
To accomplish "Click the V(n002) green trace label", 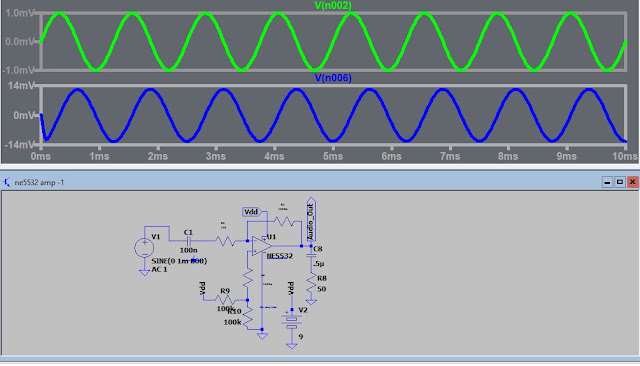I will 333,5.
